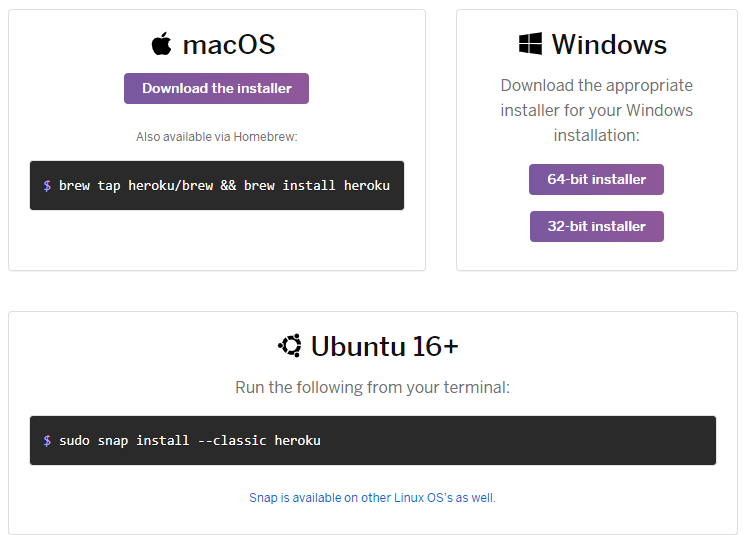The image size is (749, 535).
Task: Click the Windows installer description paragraph
Action: [597, 110]
